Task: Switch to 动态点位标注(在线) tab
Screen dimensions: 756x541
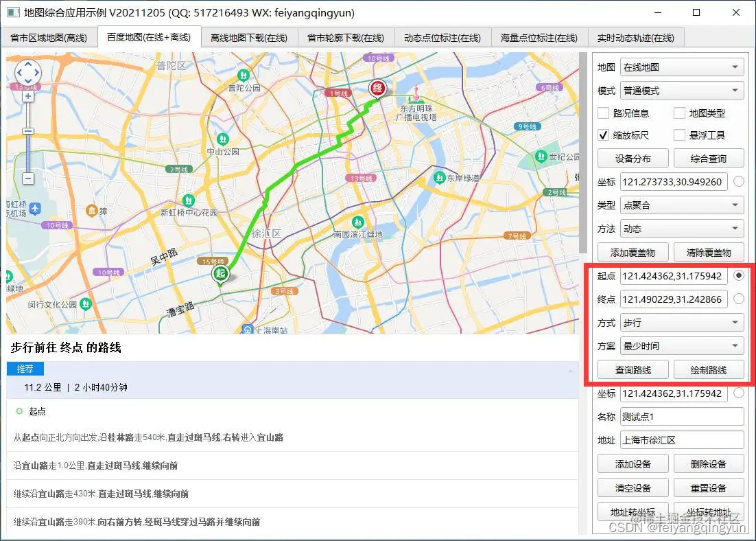Action: click(442, 38)
